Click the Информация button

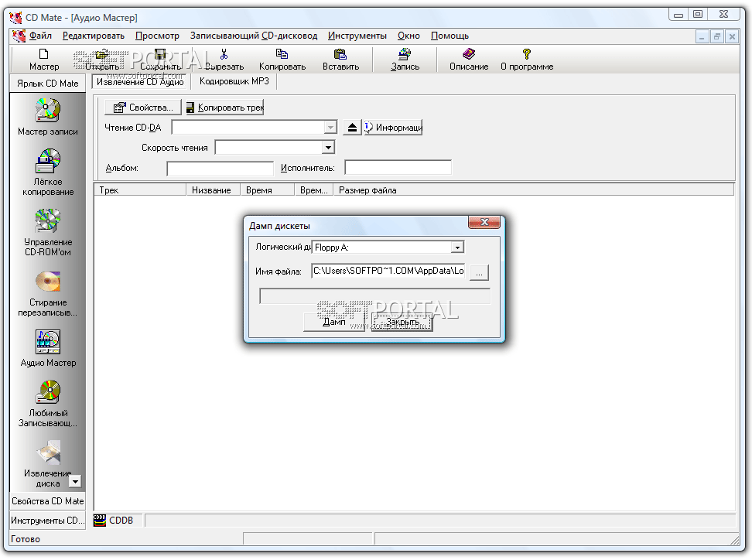(x=393, y=128)
